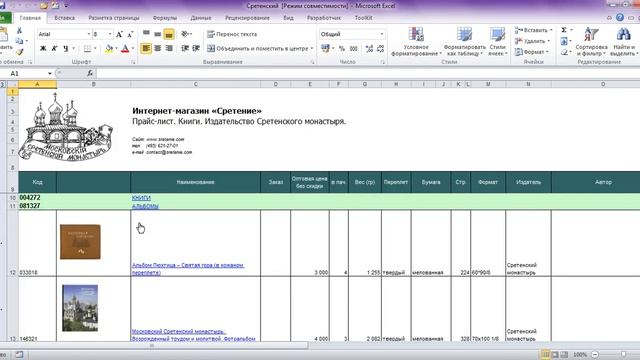Toggle Middle Align vertical alignment
Image resolution: width=640 pixels, height=360 pixels.
[x=158, y=34]
